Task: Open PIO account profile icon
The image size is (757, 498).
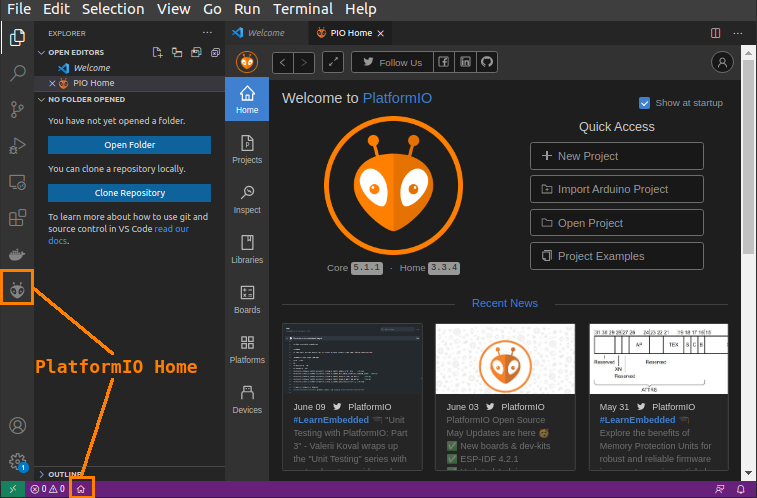Action: click(722, 62)
